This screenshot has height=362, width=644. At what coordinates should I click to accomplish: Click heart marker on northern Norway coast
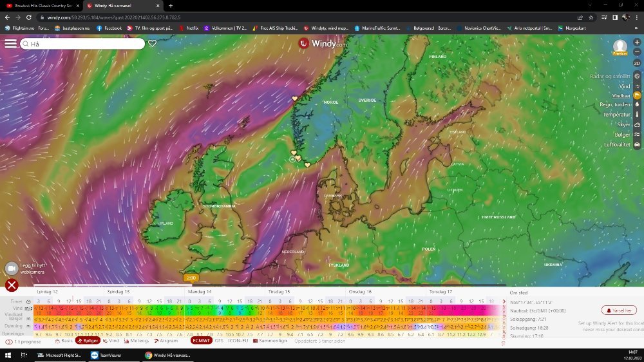[294, 99]
